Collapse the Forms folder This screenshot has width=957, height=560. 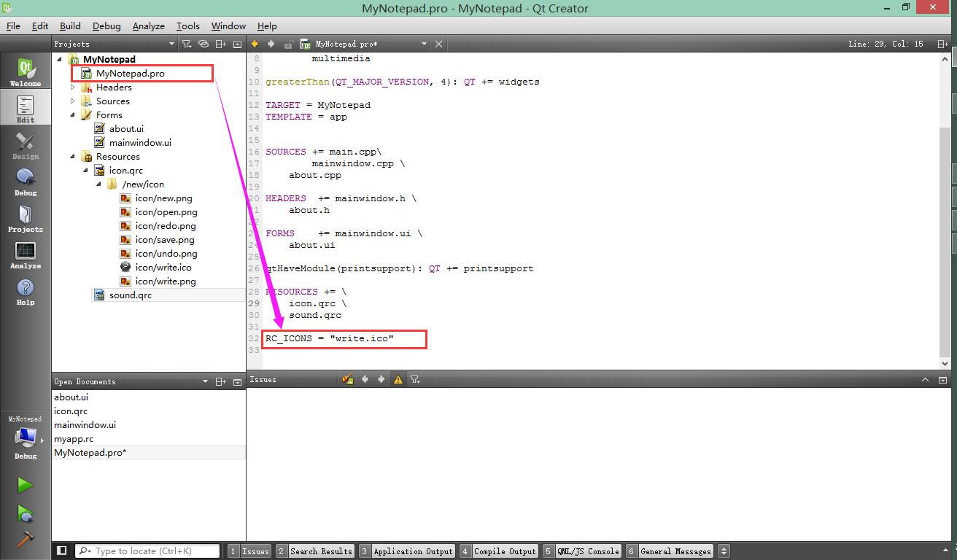pyautogui.click(x=73, y=114)
